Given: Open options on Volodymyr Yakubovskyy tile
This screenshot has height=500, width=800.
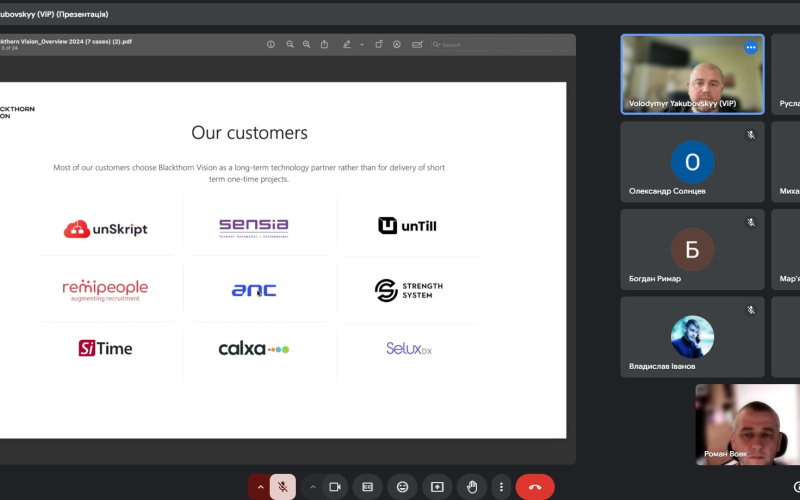Looking at the screenshot, I should click(x=751, y=47).
